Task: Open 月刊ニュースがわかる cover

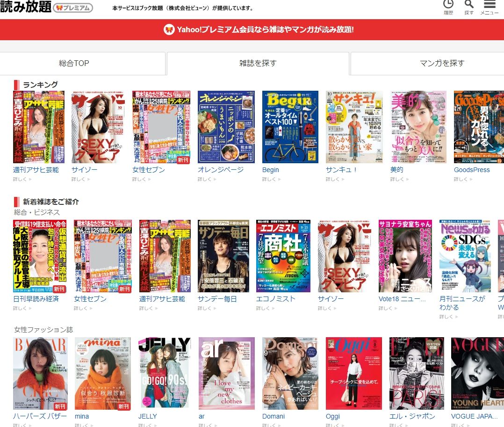Action: 465,256
